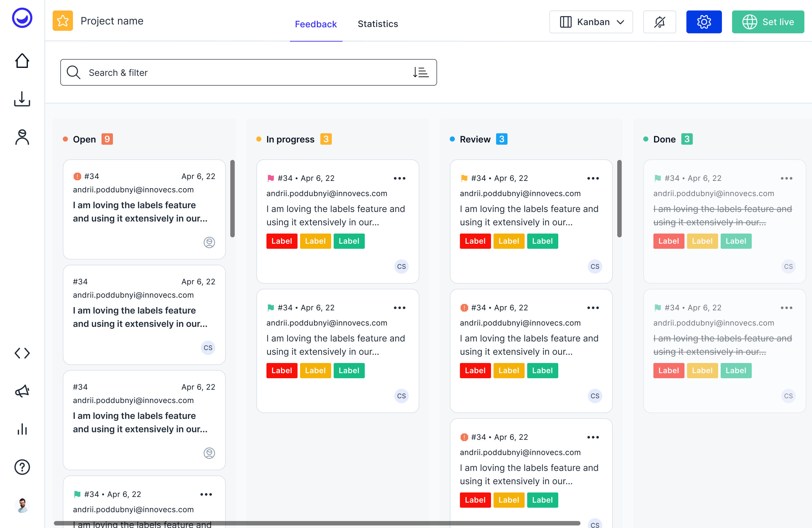Click the Set live button
The image size is (812, 528).
pos(768,22)
